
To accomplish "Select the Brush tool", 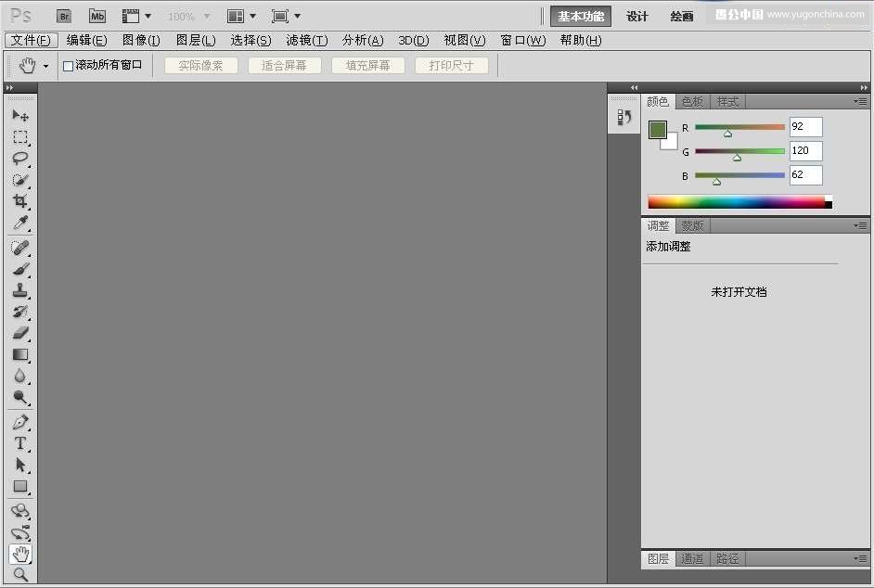I will (x=20, y=269).
